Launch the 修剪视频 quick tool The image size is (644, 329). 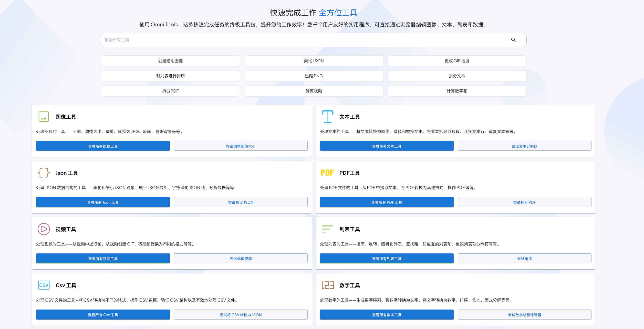click(x=314, y=91)
